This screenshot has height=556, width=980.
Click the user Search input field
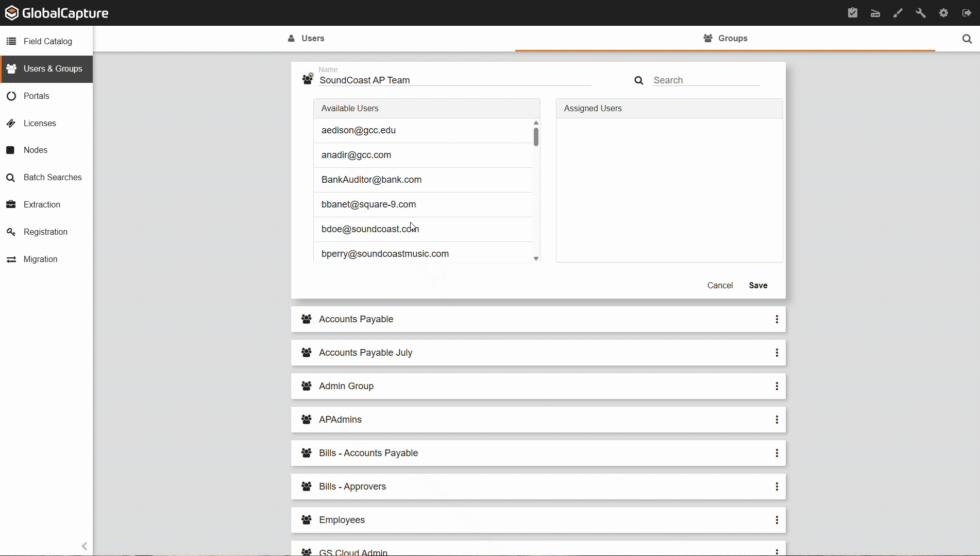(706, 80)
